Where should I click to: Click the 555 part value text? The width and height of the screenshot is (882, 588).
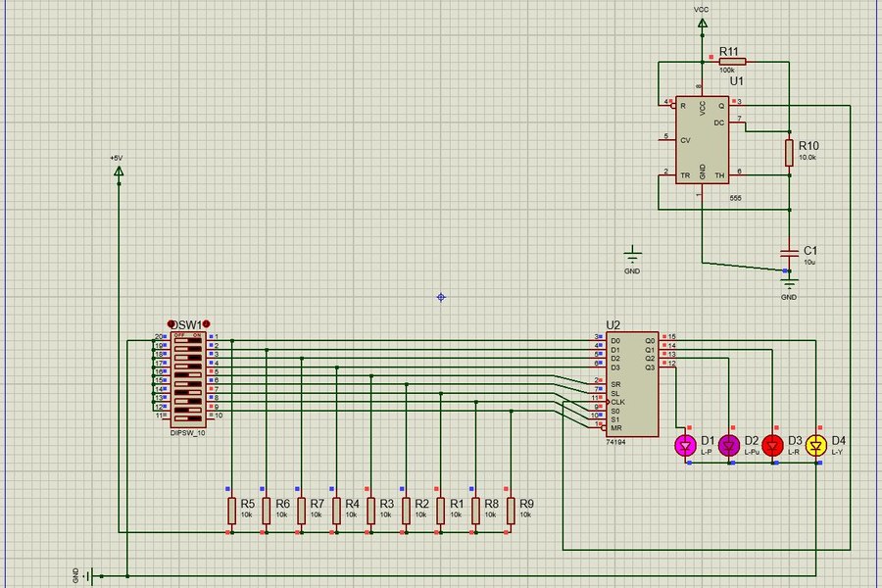pos(735,198)
